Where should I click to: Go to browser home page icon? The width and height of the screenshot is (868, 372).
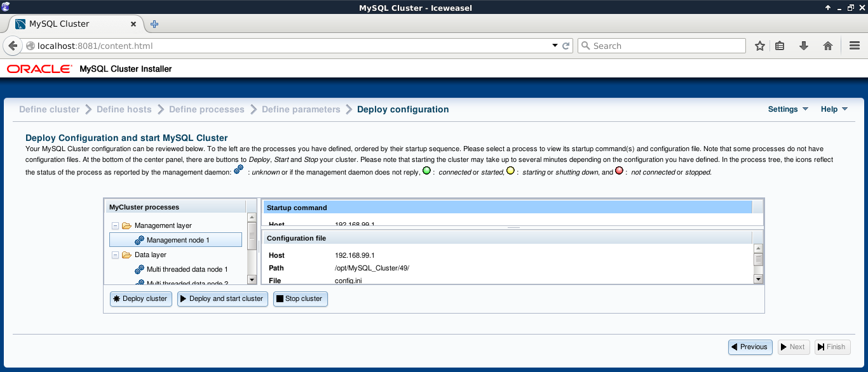827,46
